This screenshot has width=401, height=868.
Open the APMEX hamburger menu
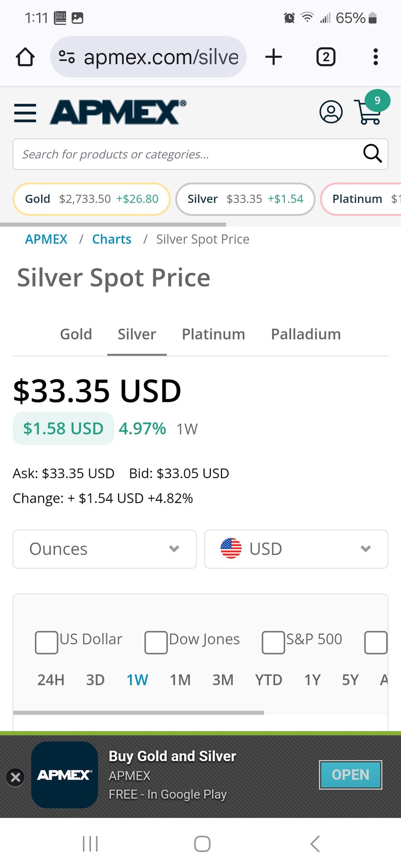[x=25, y=113]
